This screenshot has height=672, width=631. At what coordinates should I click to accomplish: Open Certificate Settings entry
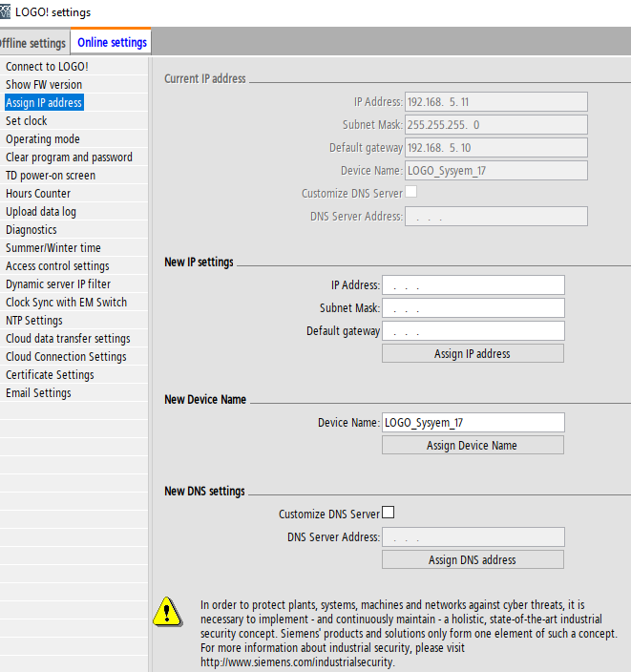(x=50, y=375)
